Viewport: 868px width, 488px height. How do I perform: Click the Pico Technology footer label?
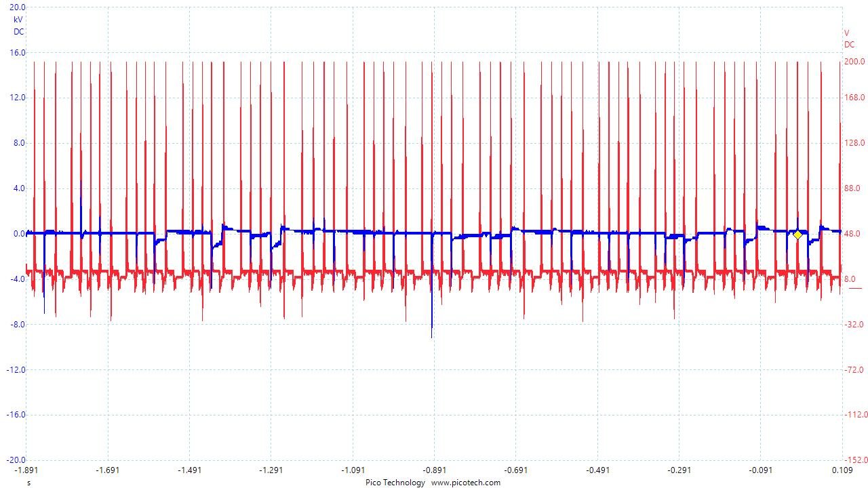click(x=395, y=483)
